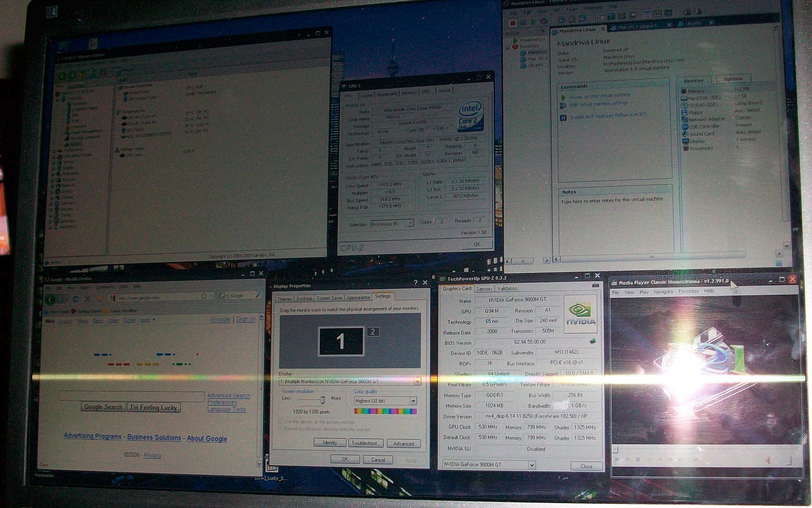
Task: Click the volume speaker icon in Media Player Classic
Action: pyautogui.click(x=768, y=460)
